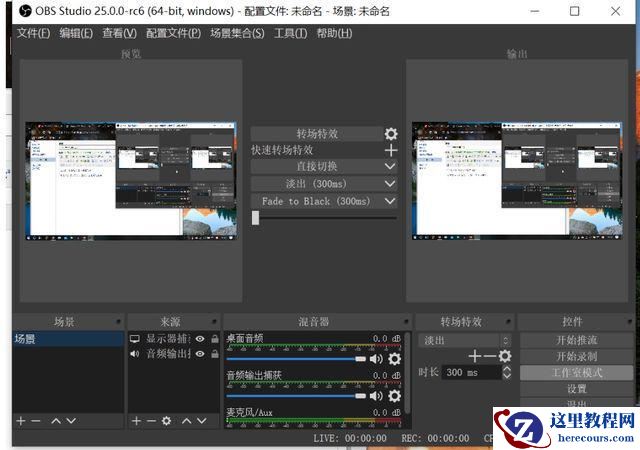Image resolution: width=640 pixels, height=450 pixels.
Task: Toggle visibility eye of 音频输出捕获 source
Action: (200, 354)
